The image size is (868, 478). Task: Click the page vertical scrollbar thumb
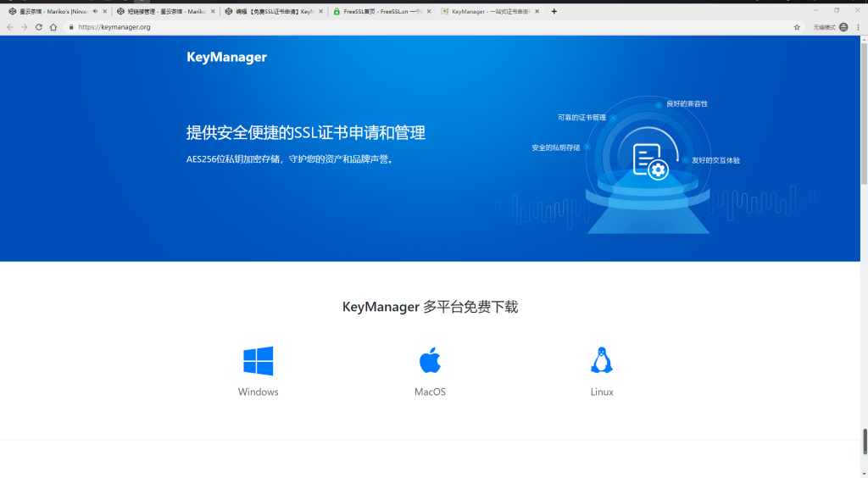pos(864,113)
